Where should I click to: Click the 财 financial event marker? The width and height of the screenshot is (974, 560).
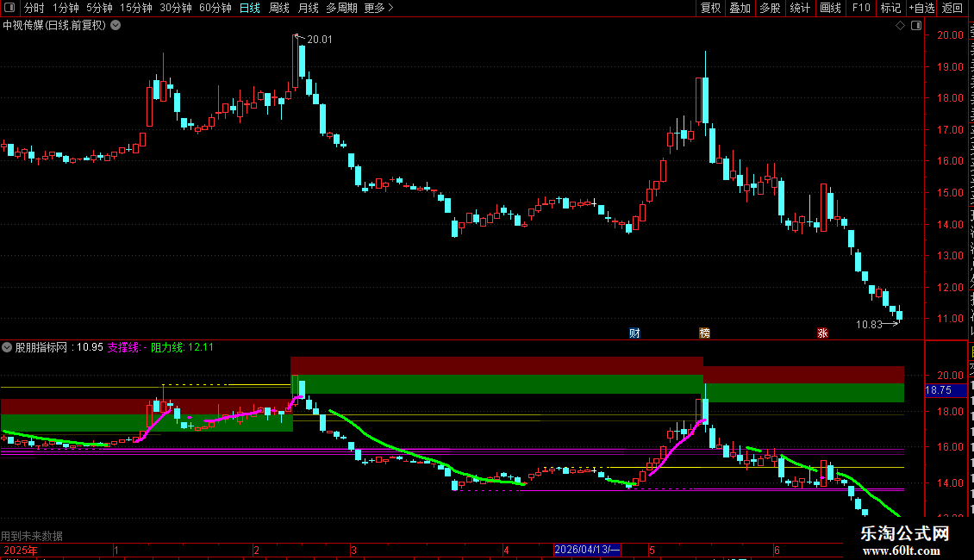(x=634, y=333)
